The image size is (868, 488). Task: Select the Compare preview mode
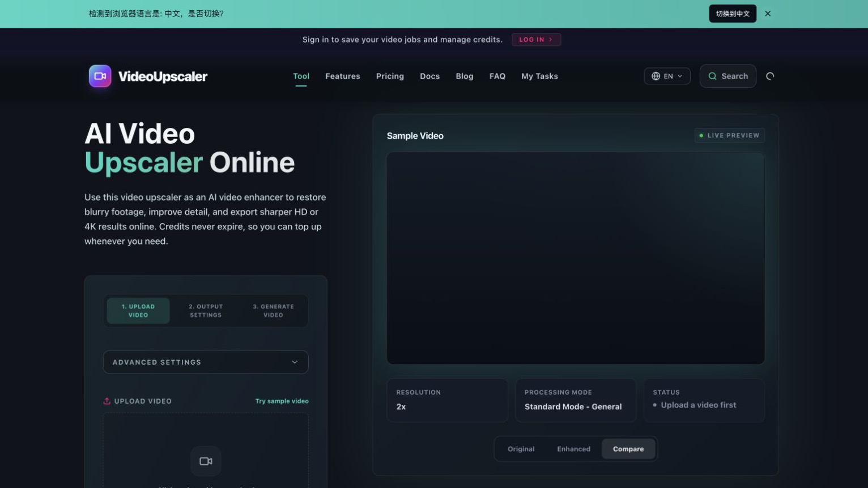click(x=628, y=449)
